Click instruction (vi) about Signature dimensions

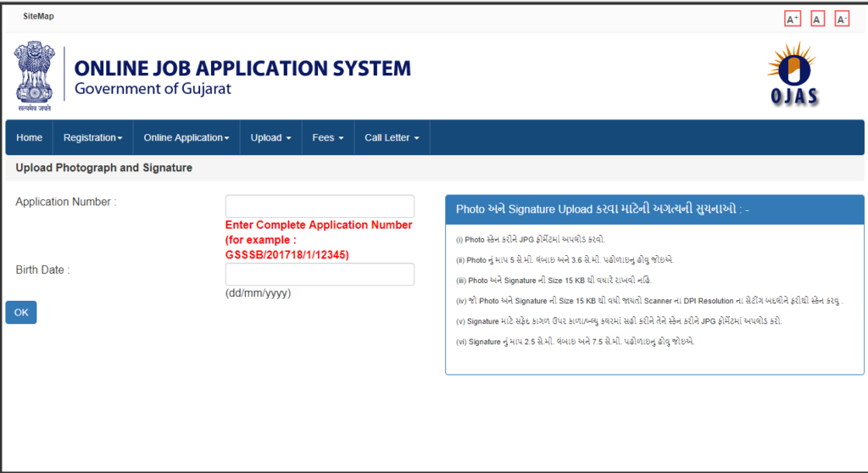pos(576,342)
